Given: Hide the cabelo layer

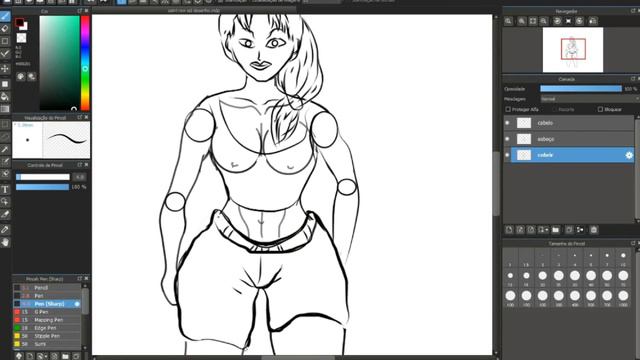Looking at the screenshot, I should 507,123.
